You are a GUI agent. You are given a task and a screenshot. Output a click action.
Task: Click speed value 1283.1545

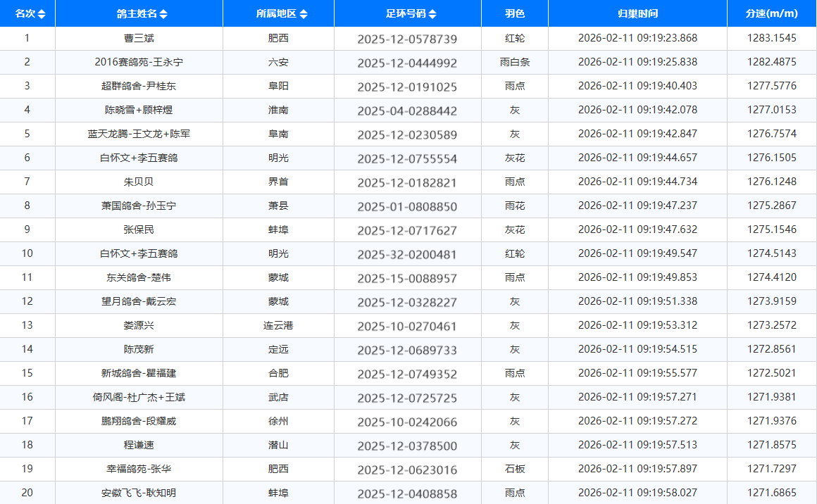click(772, 39)
